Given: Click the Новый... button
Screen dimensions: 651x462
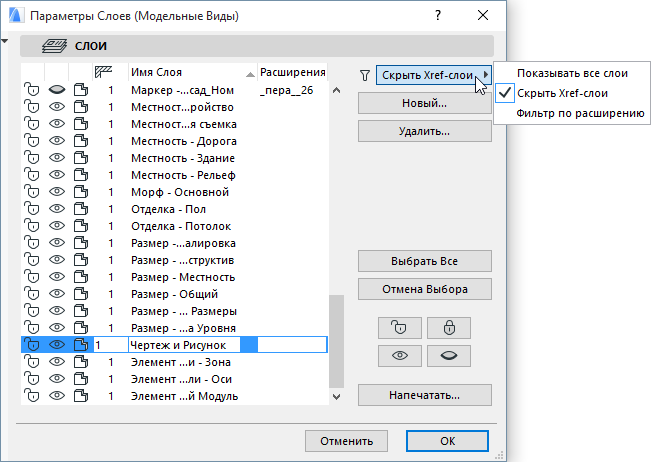Looking at the screenshot, I should (424, 103).
